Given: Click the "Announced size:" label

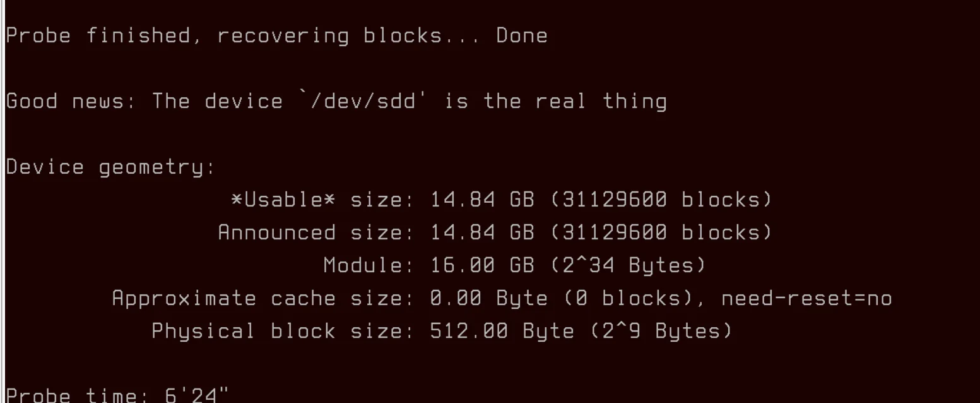Looking at the screenshot, I should point(315,233).
